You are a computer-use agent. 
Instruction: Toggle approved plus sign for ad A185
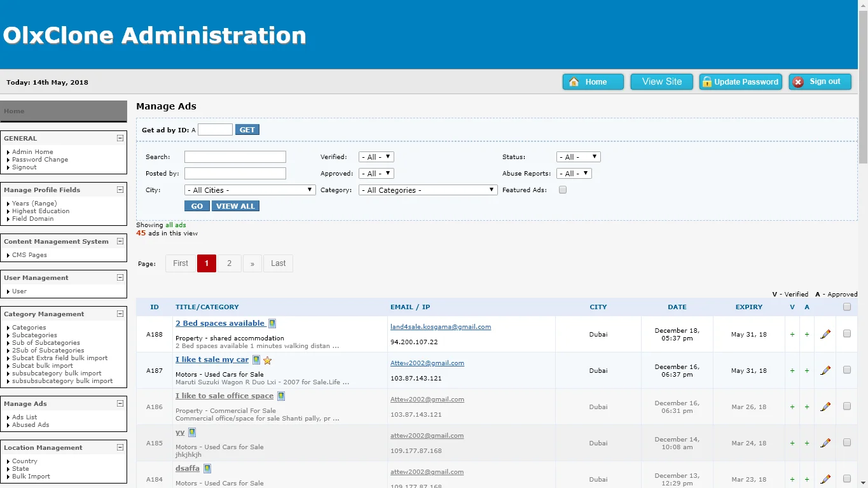point(807,443)
